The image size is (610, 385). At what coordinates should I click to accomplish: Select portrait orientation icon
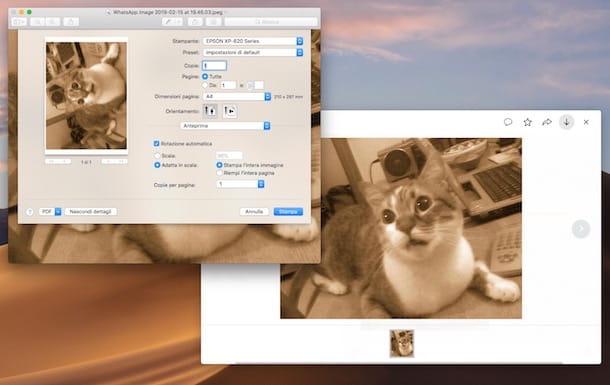(210, 111)
